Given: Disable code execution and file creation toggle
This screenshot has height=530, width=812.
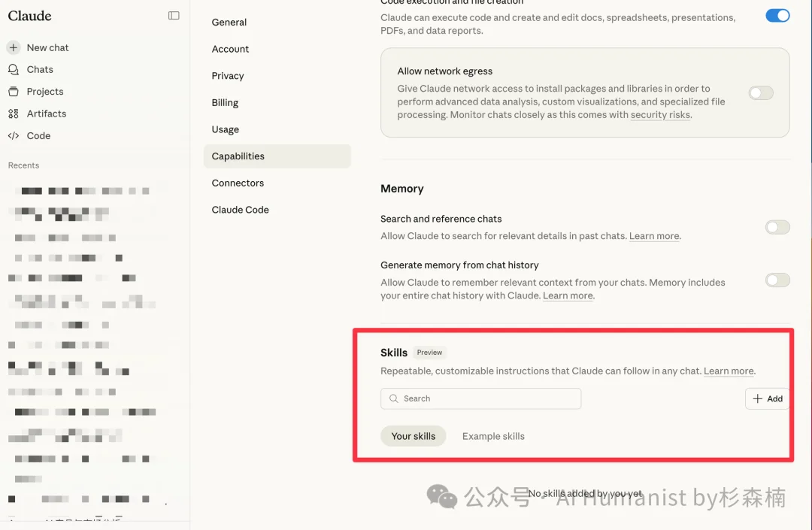Looking at the screenshot, I should point(777,15).
